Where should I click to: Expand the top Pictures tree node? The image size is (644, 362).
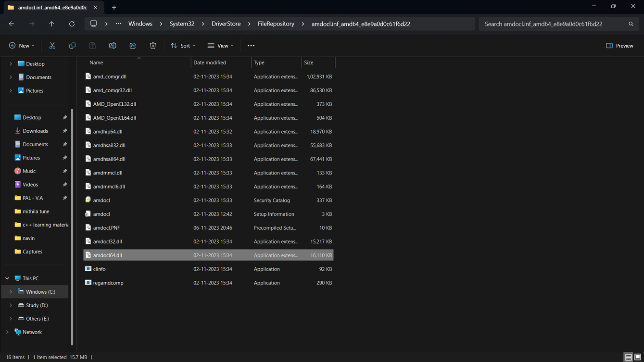(11, 91)
